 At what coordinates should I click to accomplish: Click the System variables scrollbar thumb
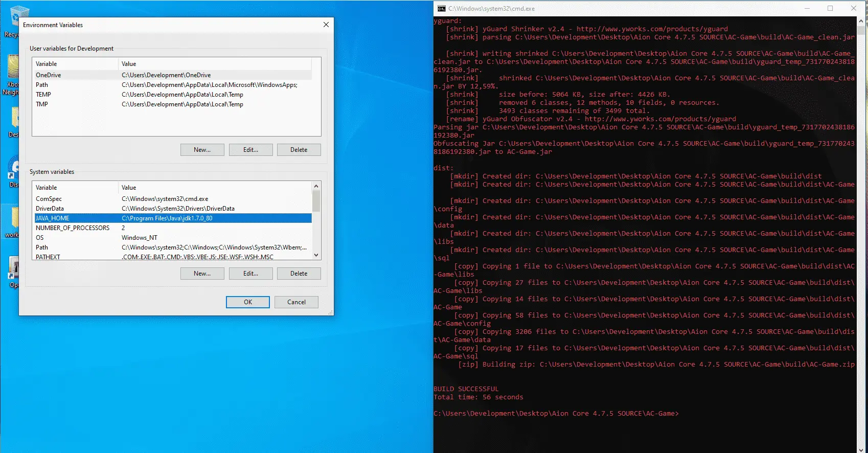(316, 201)
